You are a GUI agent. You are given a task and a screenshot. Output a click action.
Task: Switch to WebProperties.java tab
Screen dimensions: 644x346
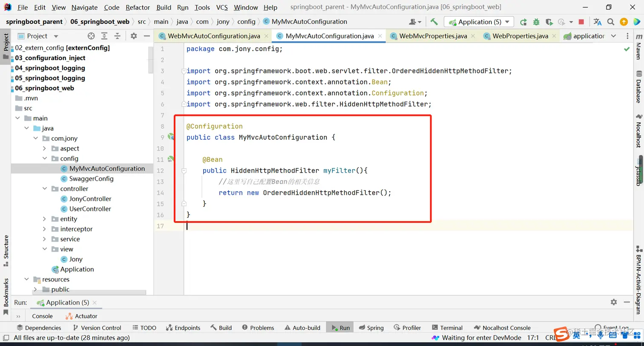(520, 36)
